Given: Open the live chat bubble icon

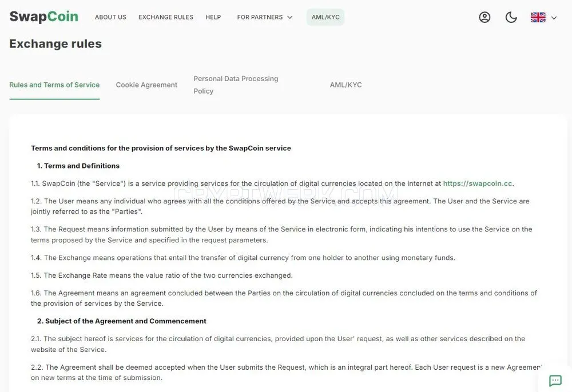Looking at the screenshot, I should click(555, 381).
